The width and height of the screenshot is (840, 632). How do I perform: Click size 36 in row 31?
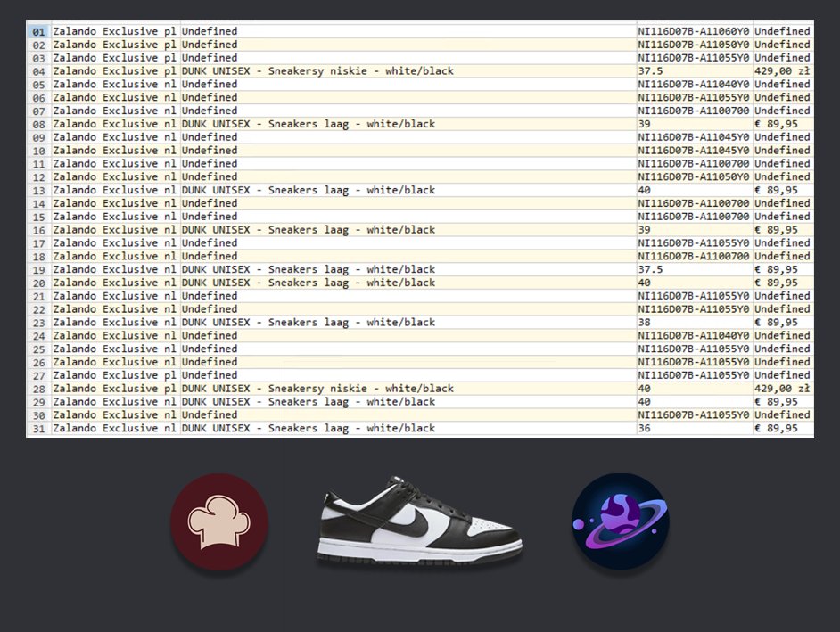pos(644,429)
